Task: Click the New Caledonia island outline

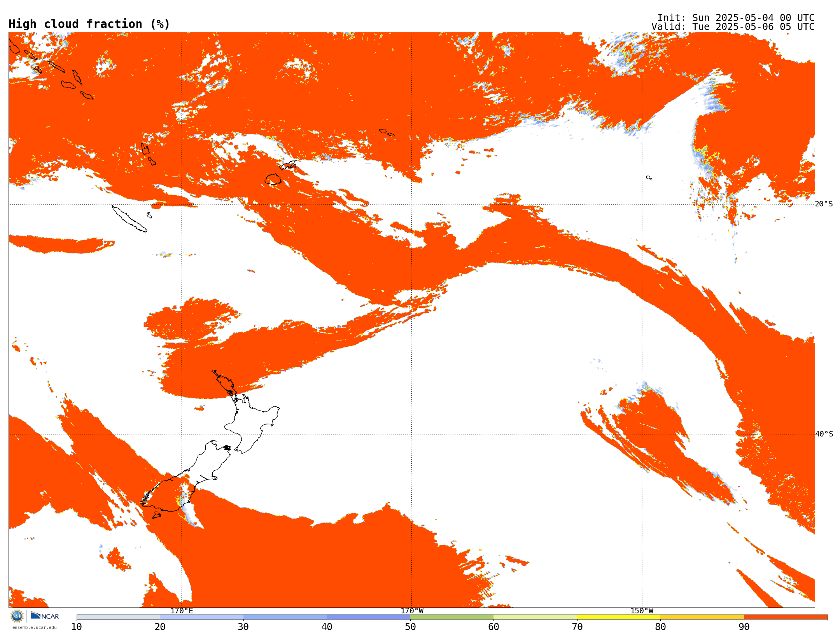Action: [x=129, y=219]
